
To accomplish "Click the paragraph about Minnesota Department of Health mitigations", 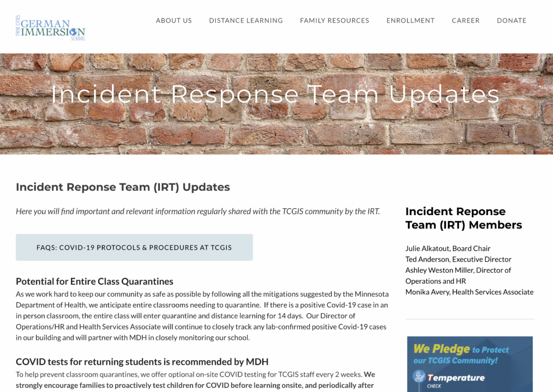I will (x=202, y=316).
